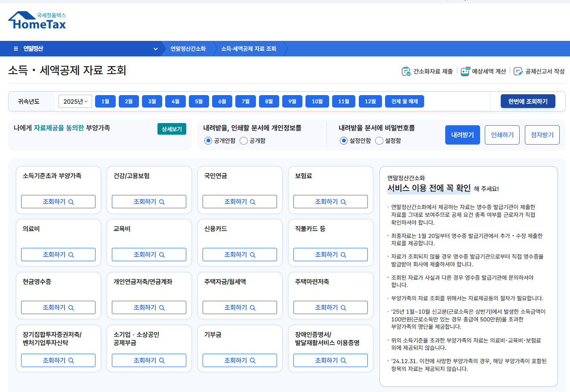The image size is (570, 392).
Task: Select the 공제신고서 작성 icon
Action: pyautogui.click(x=518, y=71)
